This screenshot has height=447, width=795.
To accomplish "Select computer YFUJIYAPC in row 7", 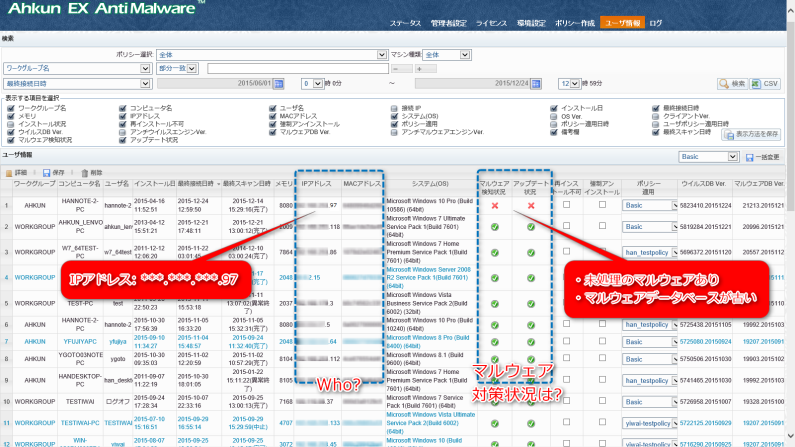I will [x=80, y=342].
